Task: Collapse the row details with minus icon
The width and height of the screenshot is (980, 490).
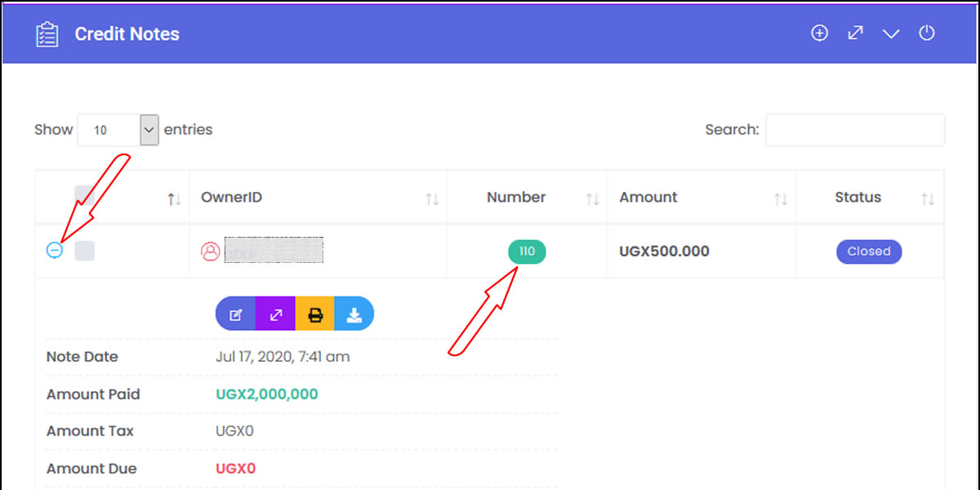Action: [54, 251]
